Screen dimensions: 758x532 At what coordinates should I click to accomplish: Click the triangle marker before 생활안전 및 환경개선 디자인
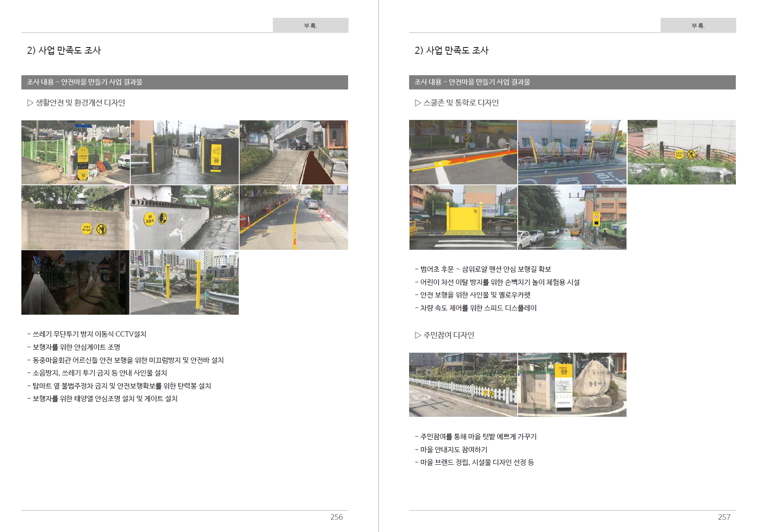click(x=30, y=103)
